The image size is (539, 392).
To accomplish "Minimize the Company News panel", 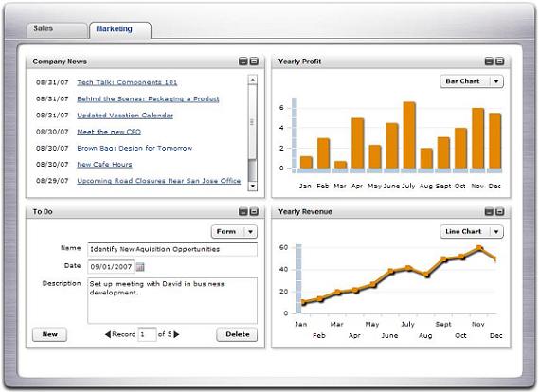I will (243, 62).
